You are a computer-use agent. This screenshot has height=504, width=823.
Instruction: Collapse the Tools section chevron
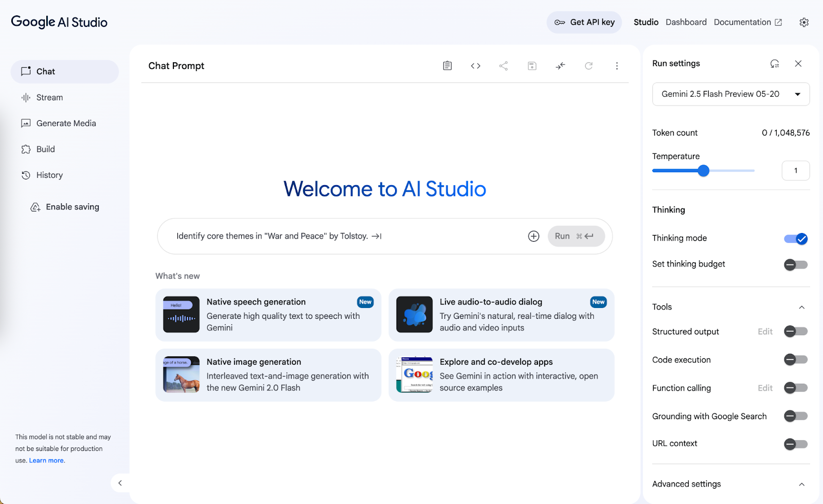[801, 307]
